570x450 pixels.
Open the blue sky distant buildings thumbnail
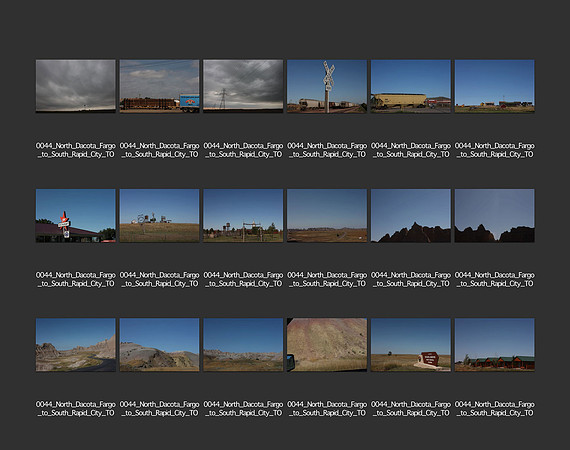494,86
